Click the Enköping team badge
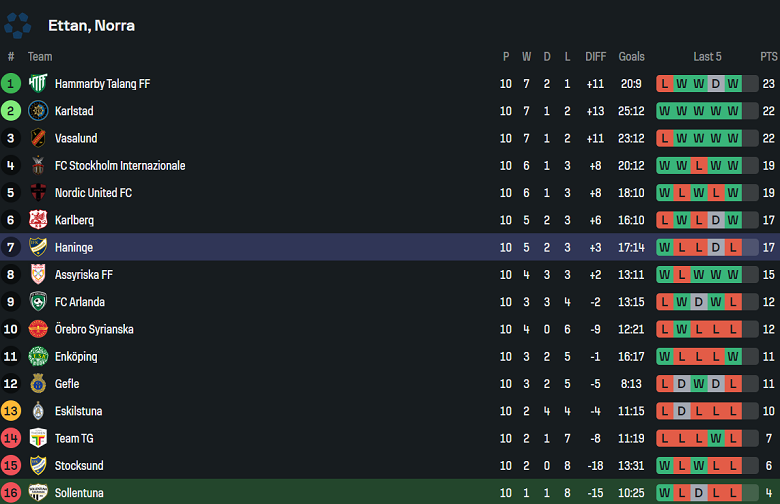Screen dimensions: 780x504 click(38, 356)
